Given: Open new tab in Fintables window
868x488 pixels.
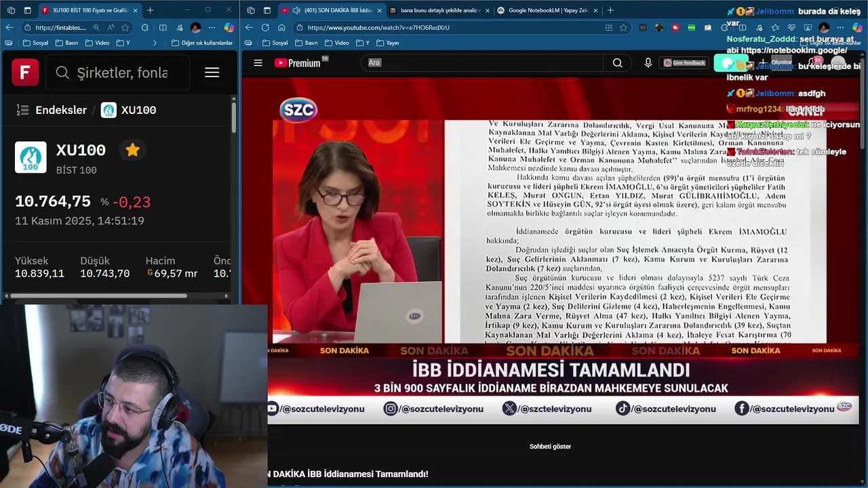Looking at the screenshot, I should click(151, 10).
